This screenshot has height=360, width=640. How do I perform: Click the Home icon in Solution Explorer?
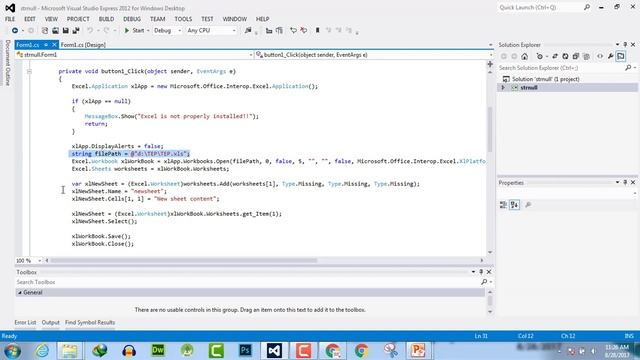(525, 56)
